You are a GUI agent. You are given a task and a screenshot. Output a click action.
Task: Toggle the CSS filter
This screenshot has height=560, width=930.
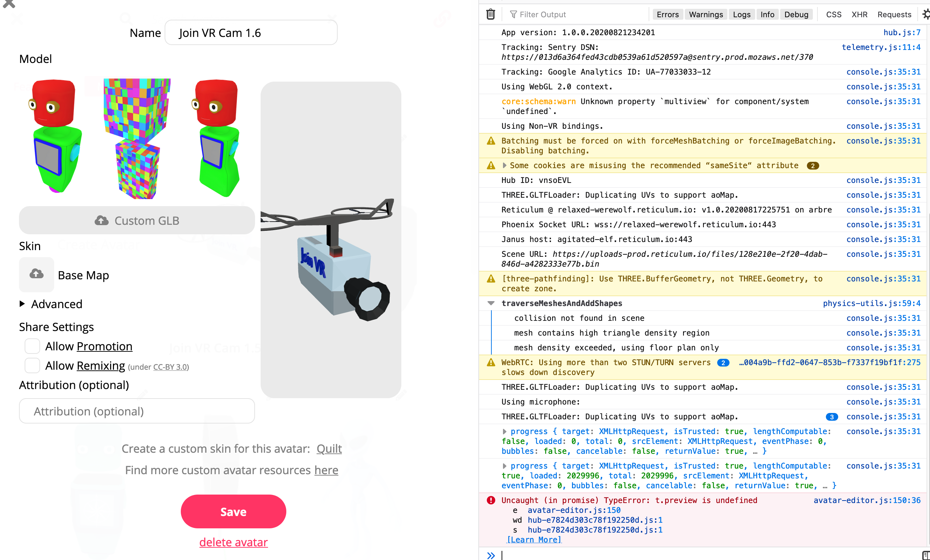pos(833,14)
